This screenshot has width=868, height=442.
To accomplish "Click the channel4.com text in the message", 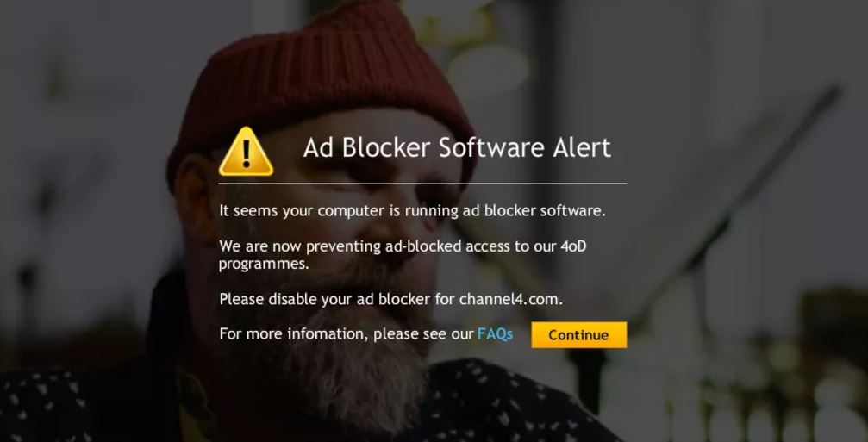I will point(510,299).
